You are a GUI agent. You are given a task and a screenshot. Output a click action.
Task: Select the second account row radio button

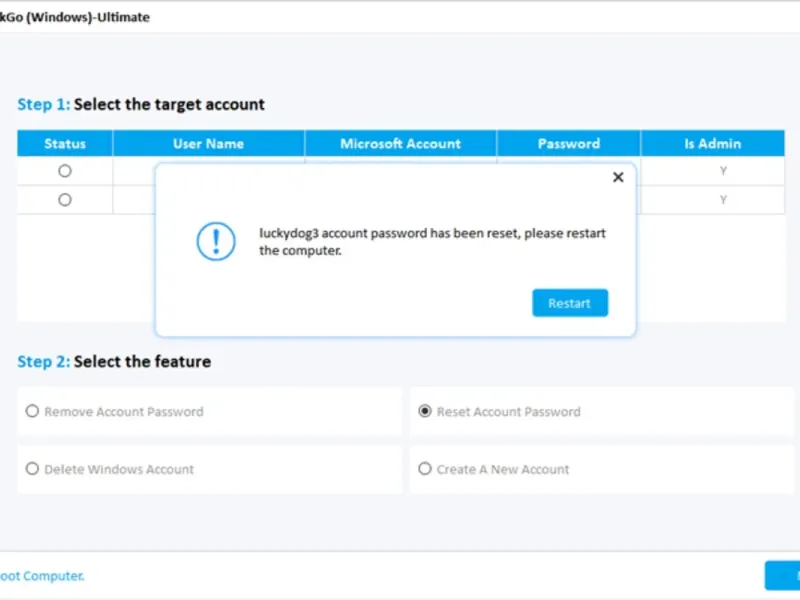point(65,200)
